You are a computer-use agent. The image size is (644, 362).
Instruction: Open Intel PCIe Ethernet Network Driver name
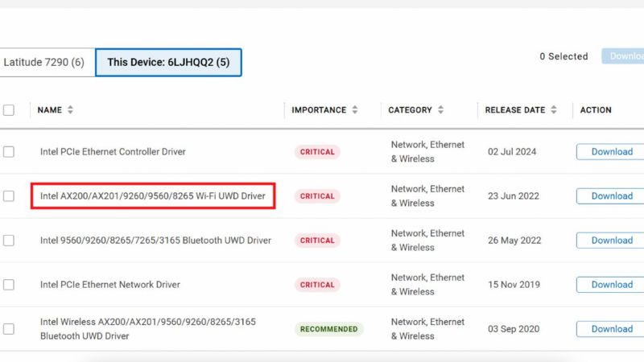coord(110,285)
